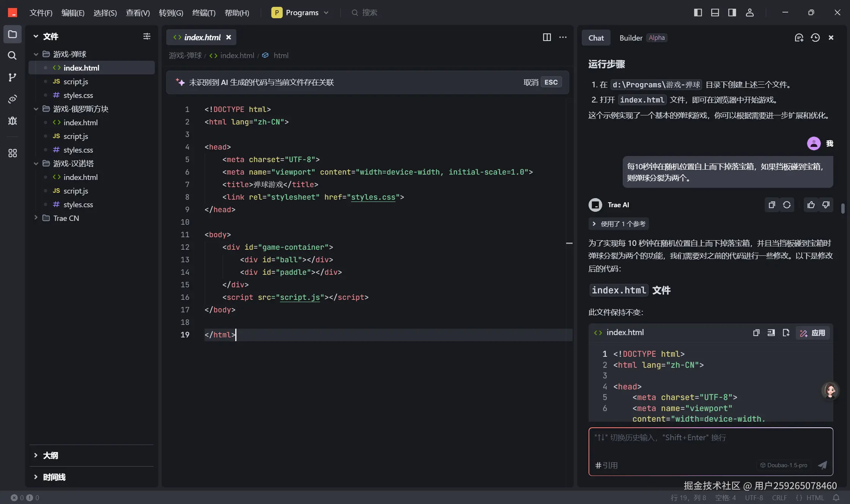Regenerate the Trae AI response
Viewport: 850px width, 504px height.
(787, 205)
